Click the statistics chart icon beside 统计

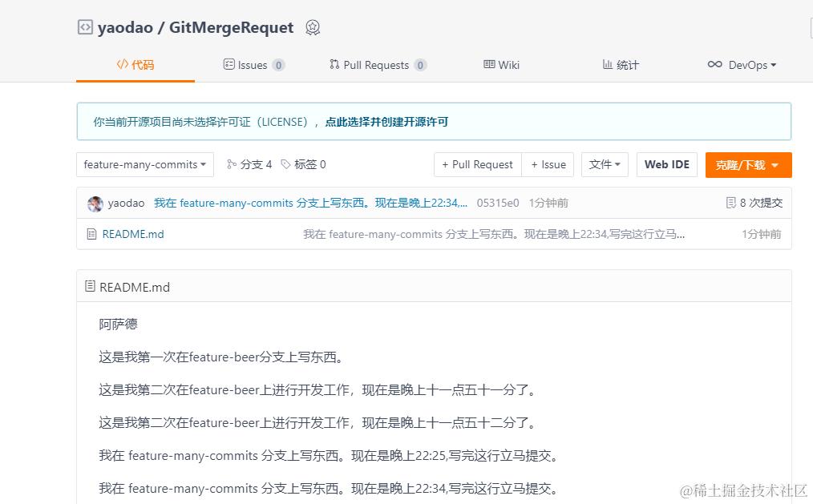click(606, 65)
